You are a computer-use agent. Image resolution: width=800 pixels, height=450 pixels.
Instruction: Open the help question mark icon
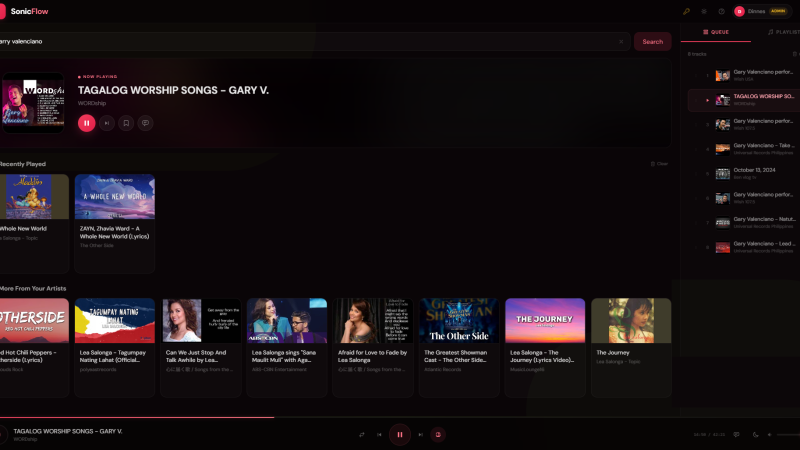pos(721,11)
